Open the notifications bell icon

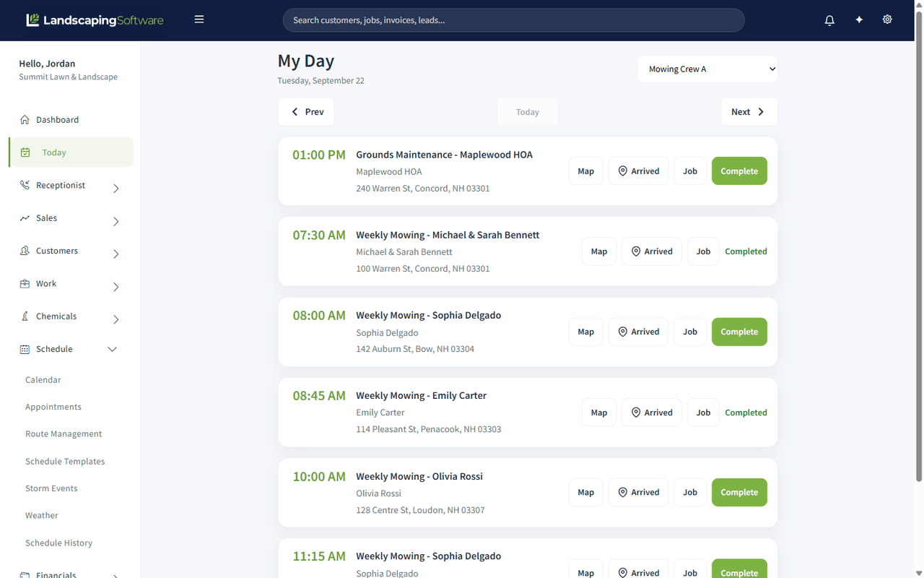point(829,20)
